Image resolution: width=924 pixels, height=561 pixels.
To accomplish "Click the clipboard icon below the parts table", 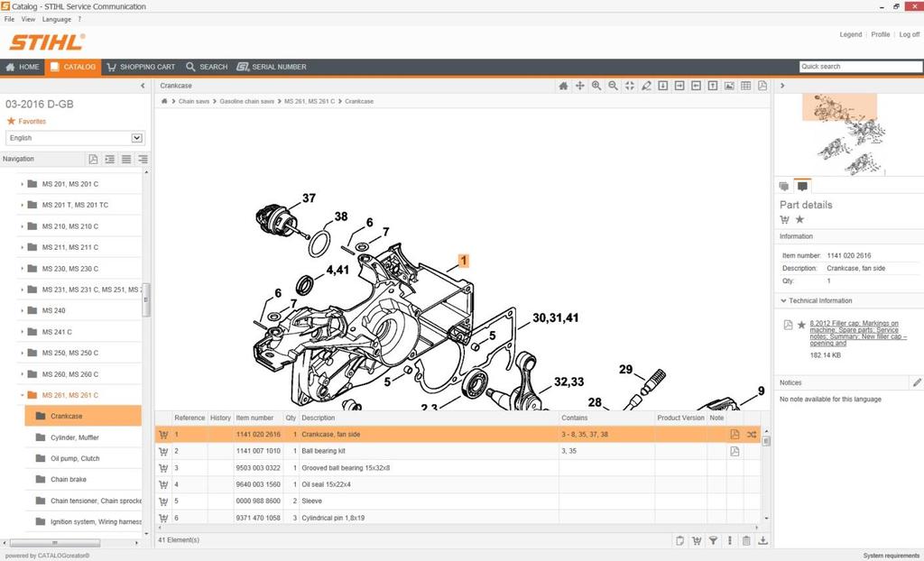I will [680, 540].
